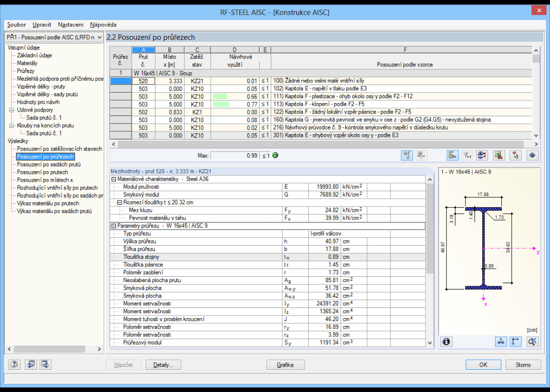This screenshot has height=392, width=550.
Task: Toggle the colored relation scales bars
Action: (x=453, y=155)
